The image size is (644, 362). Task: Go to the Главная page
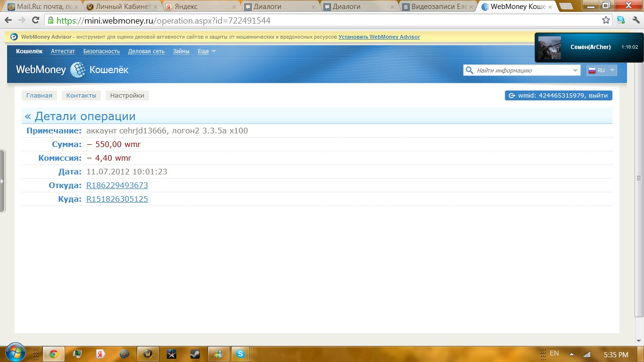tap(39, 95)
